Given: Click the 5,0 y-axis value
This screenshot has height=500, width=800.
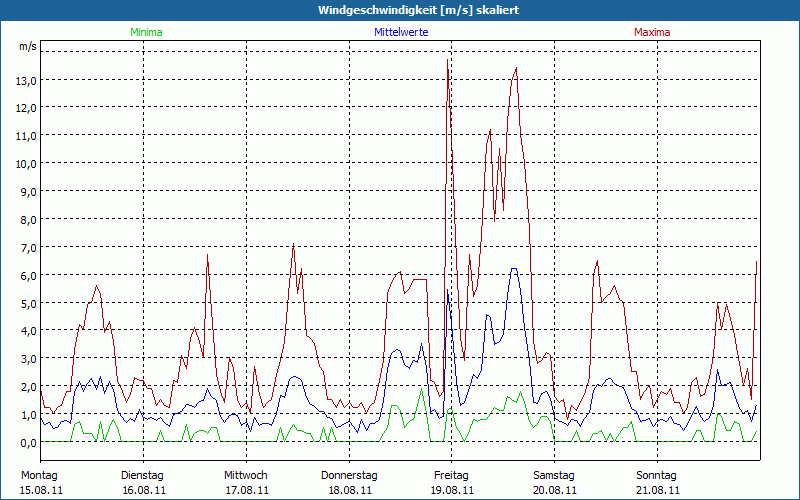Looking at the screenshot, I should [28, 304].
